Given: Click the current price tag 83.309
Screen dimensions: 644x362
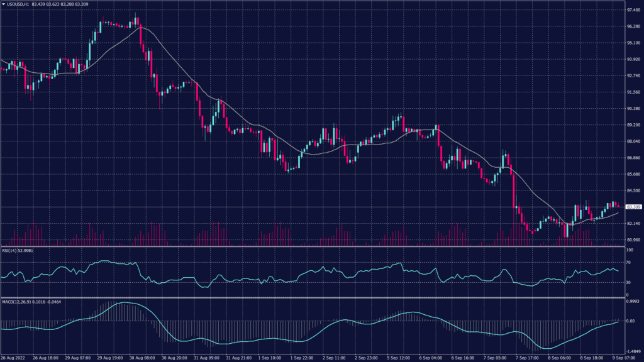Looking at the screenshot, I should click(631, 207).
